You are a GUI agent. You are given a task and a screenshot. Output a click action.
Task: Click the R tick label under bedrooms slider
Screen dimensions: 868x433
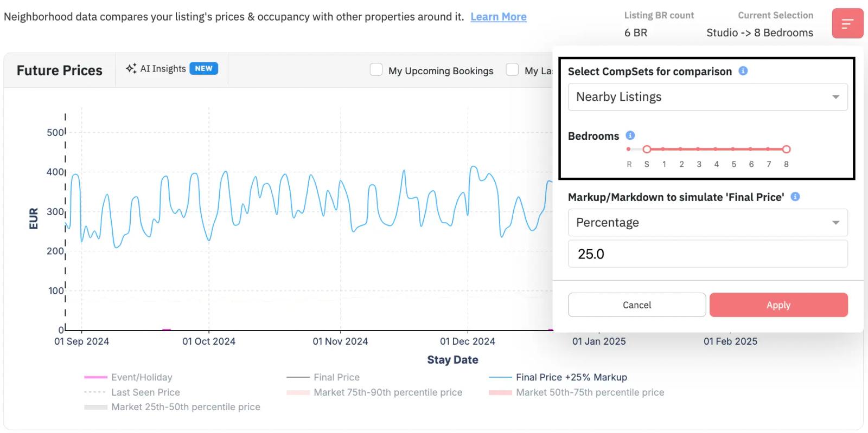[x=629, y=164]
